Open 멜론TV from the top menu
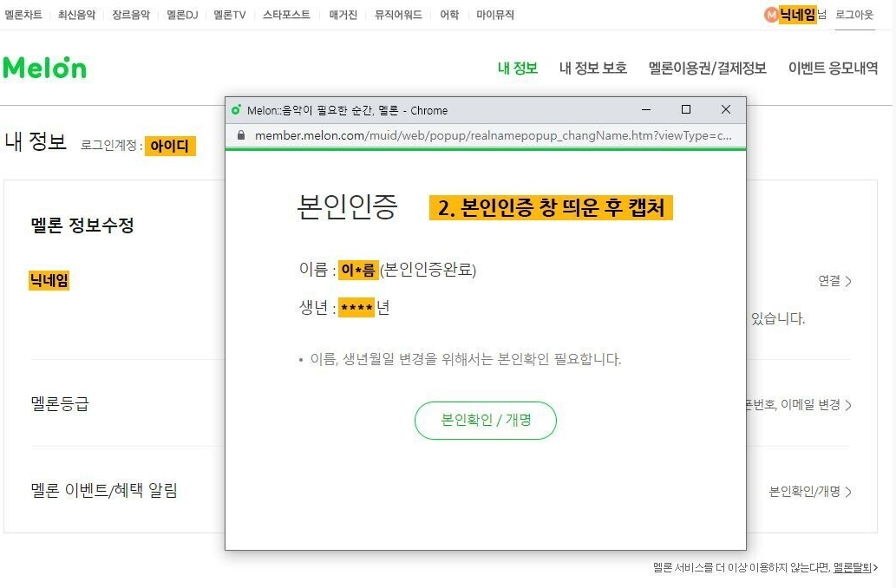The image size is (896, 588). [230, 15]
